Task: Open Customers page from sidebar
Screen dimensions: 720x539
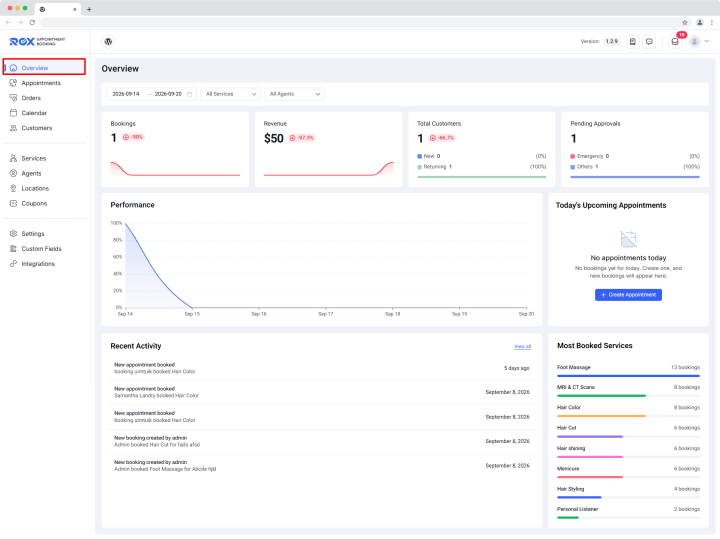Action: coord(37,128)
